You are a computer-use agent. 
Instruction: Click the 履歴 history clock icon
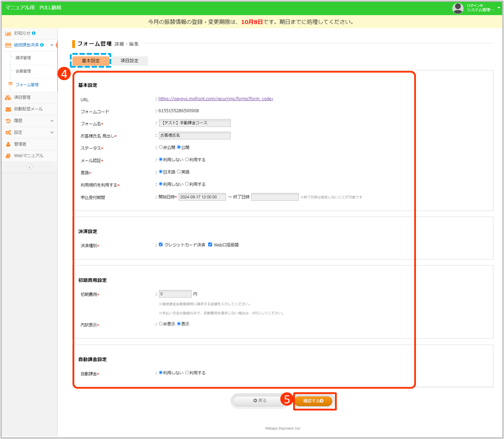tap(8, 121)
